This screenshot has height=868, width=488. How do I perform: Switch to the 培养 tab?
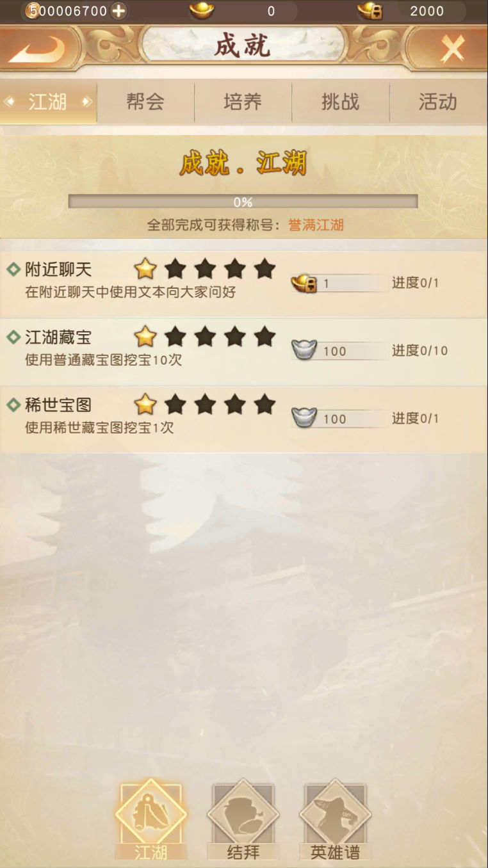[x=243, y=102]
